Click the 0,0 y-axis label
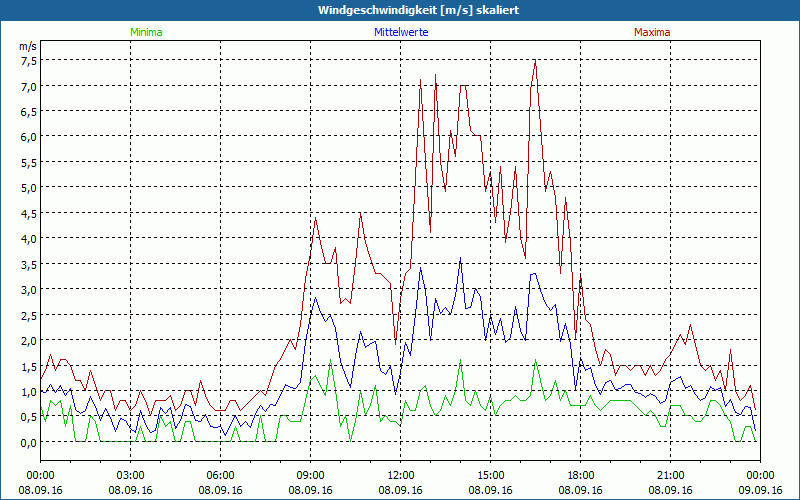This screenshot has height=500, width=800. coord(29,442)
